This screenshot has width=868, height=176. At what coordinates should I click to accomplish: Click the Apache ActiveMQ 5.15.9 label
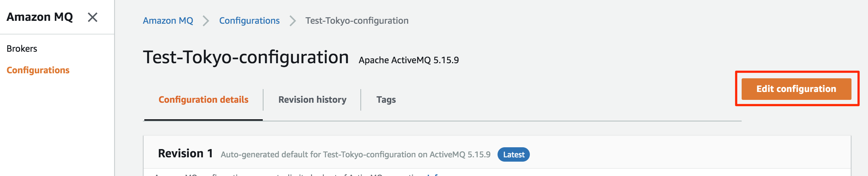(409, 60)
